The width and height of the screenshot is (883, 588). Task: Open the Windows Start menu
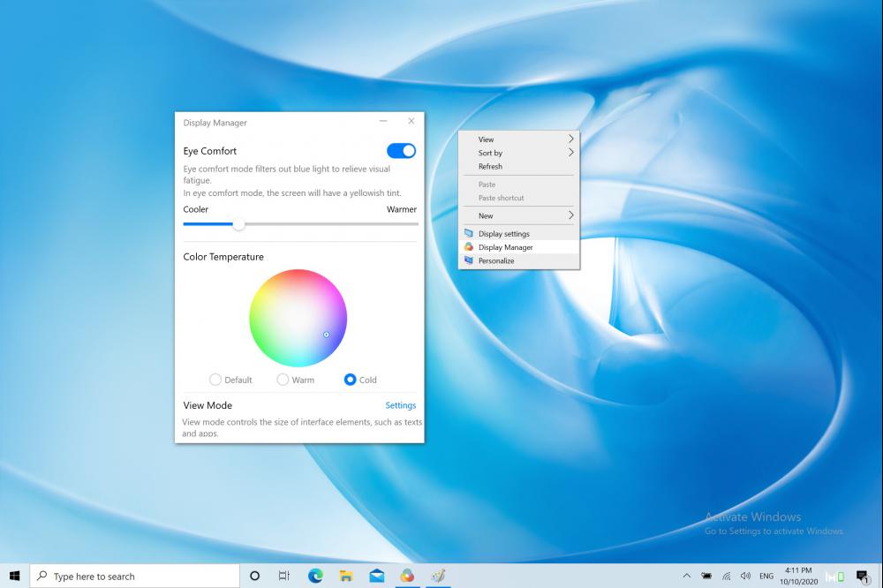point(15,576)
